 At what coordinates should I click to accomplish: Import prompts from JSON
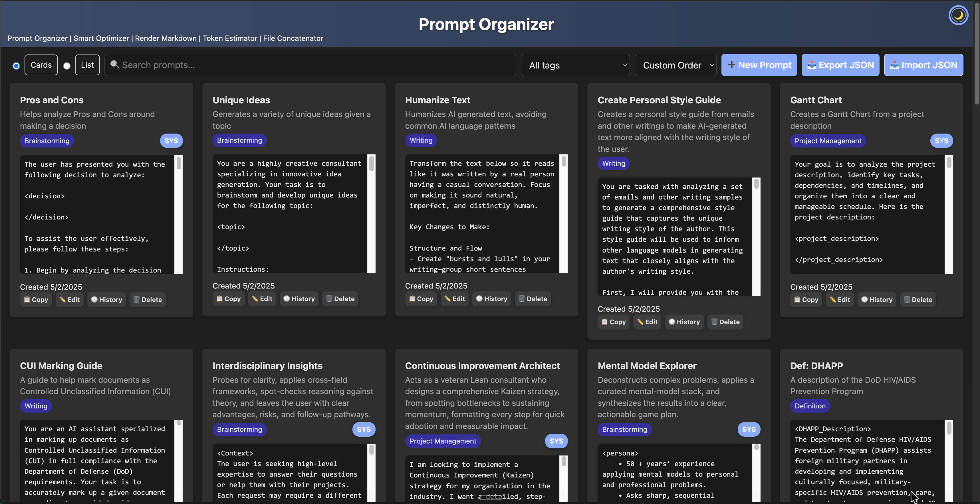924,65
